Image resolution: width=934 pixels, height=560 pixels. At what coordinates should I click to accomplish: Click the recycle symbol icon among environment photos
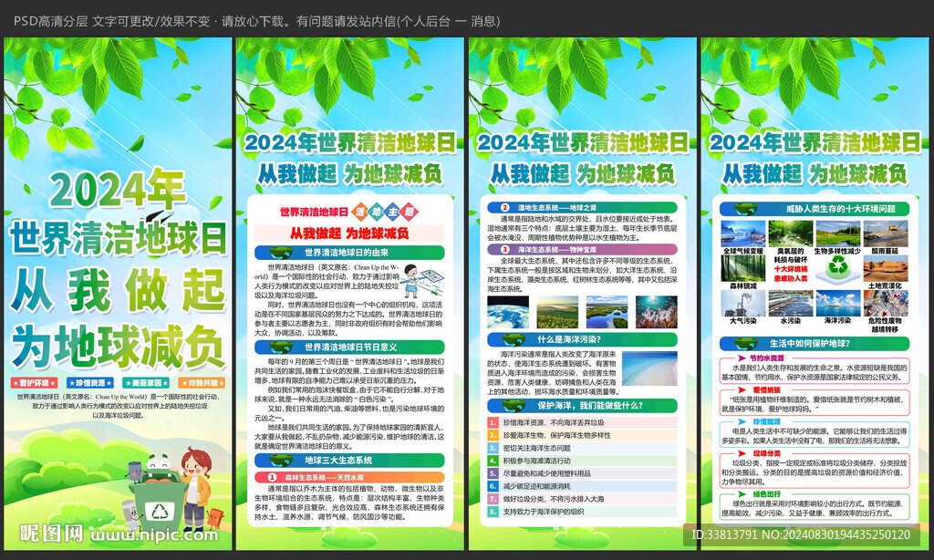click(x=837, y=268)
